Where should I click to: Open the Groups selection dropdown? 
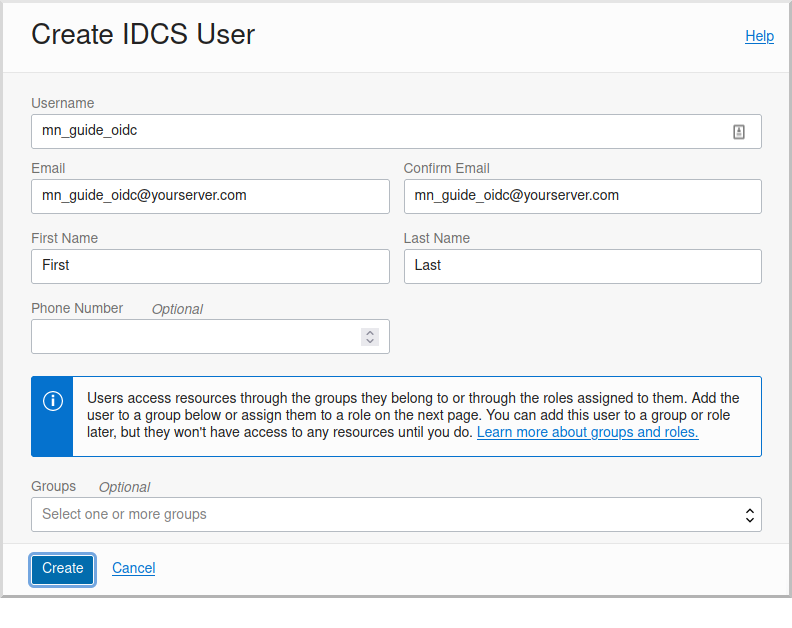[x=396, y=514]
